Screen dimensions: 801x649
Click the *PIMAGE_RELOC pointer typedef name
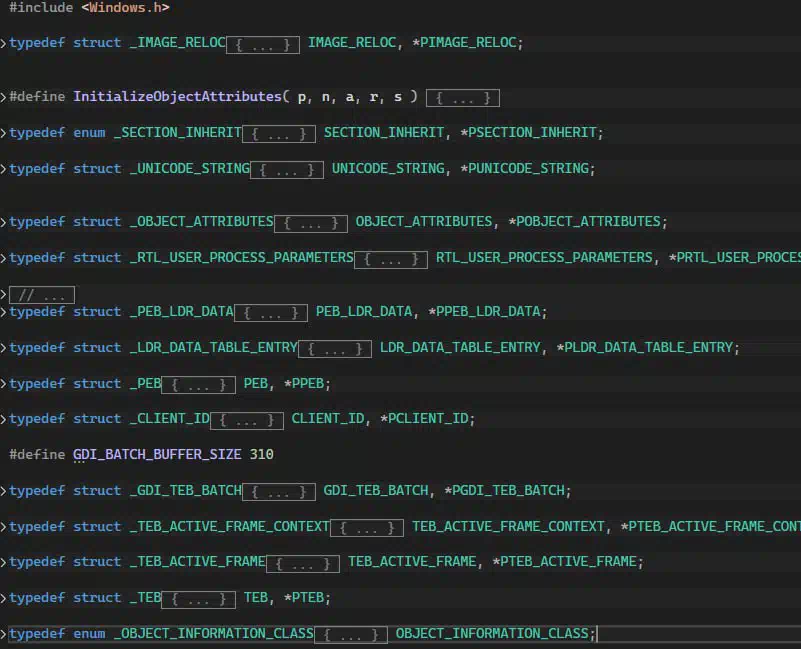[465, 43]
